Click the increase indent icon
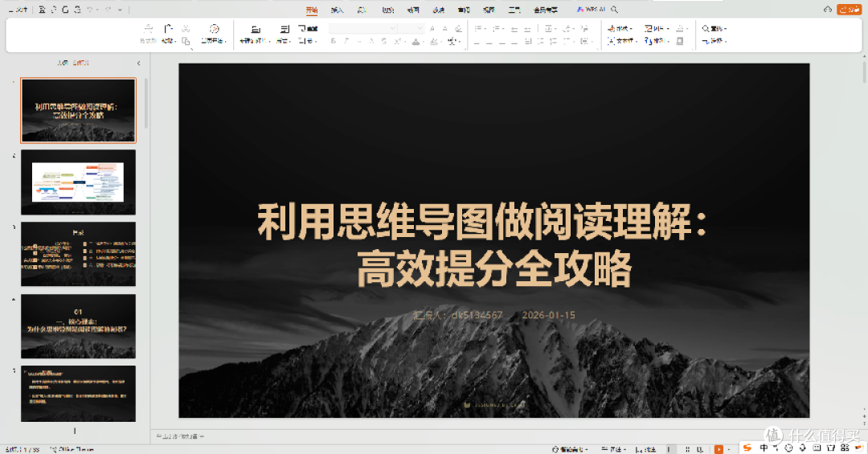 pos(527,28)
